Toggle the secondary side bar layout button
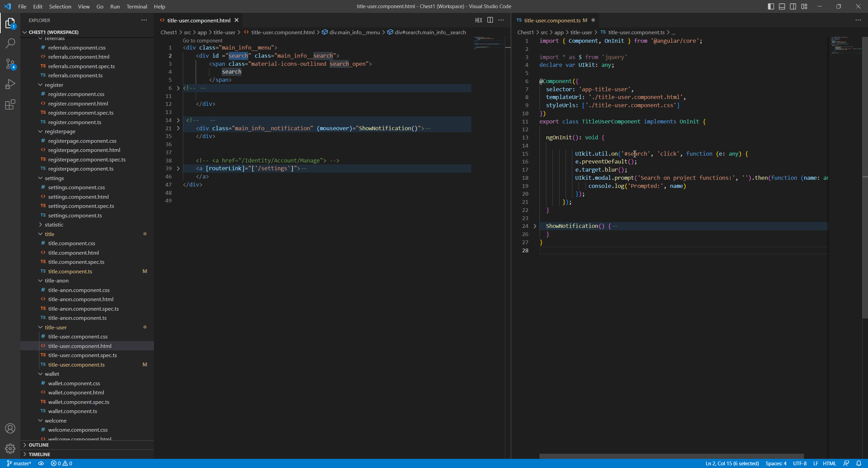Screen dimensions: 868x468 click(x=793, y=6)
